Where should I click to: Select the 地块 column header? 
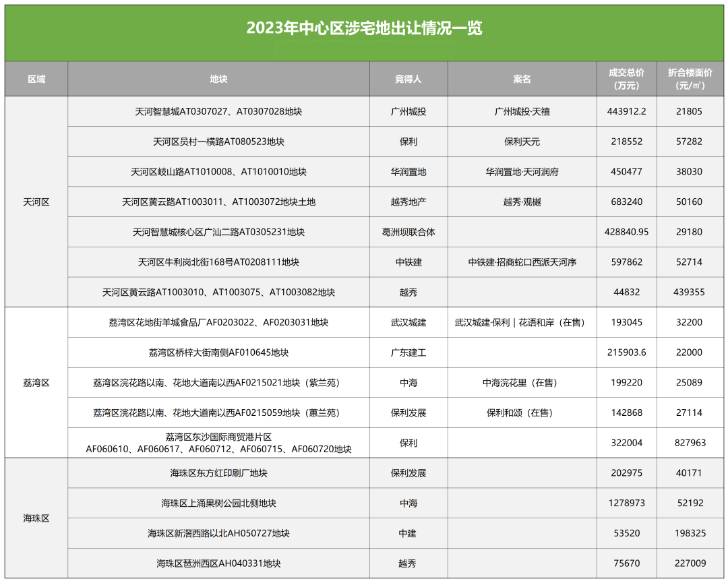click(x=217, y=79)
